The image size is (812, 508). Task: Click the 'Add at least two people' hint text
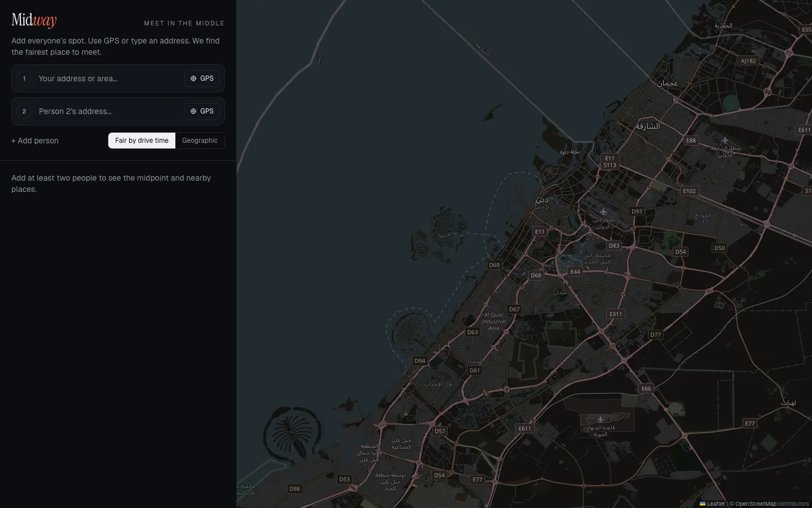tap(111, 183)
